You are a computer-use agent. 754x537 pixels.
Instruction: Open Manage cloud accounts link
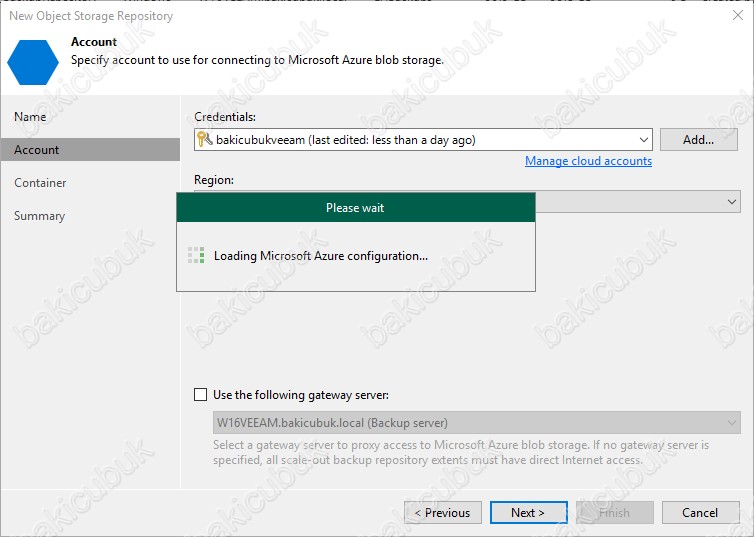point(588,161)
